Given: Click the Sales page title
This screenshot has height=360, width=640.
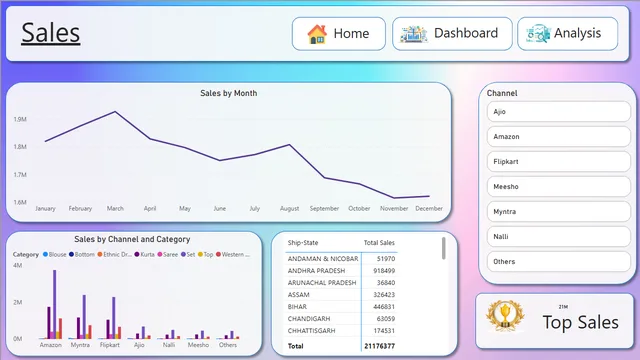Looking at the screenshot, I should coord(51,33).
